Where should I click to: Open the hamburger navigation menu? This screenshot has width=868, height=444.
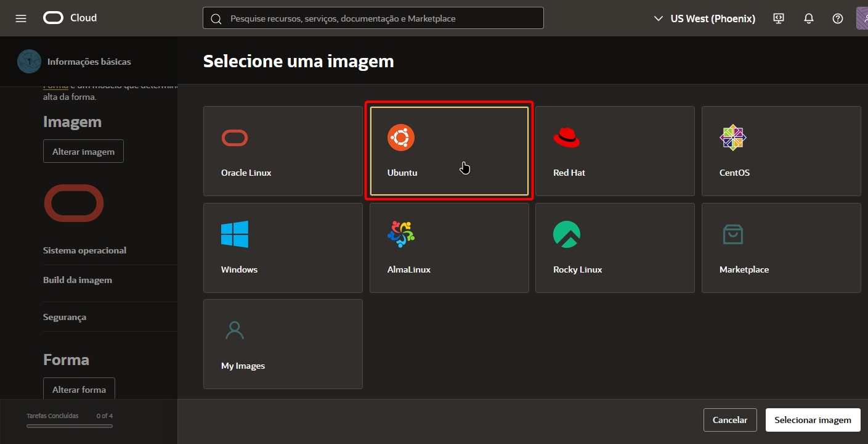[21, 18]
